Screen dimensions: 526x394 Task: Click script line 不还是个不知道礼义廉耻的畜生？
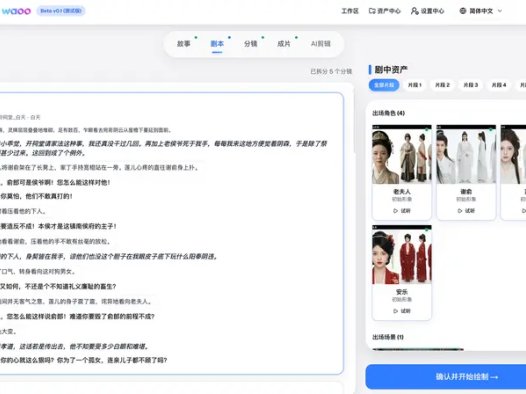58,286
